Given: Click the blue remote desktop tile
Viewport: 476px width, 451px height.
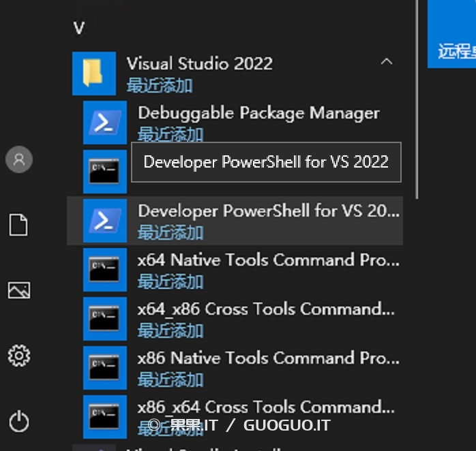Looking at the screenshot, I should (x=451, y=34).
